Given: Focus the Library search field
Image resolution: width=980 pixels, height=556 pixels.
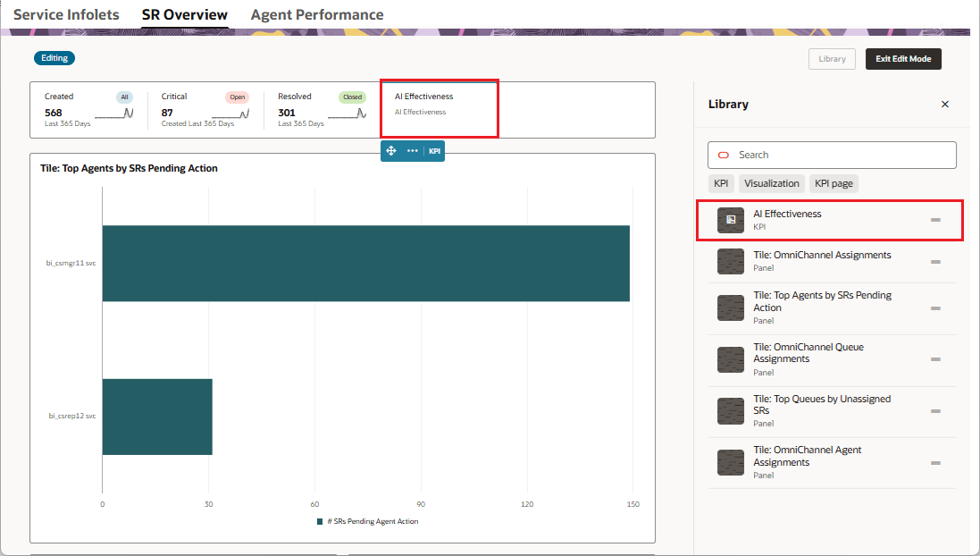Looking at the screenshot, I should click(x=832, y=156).
